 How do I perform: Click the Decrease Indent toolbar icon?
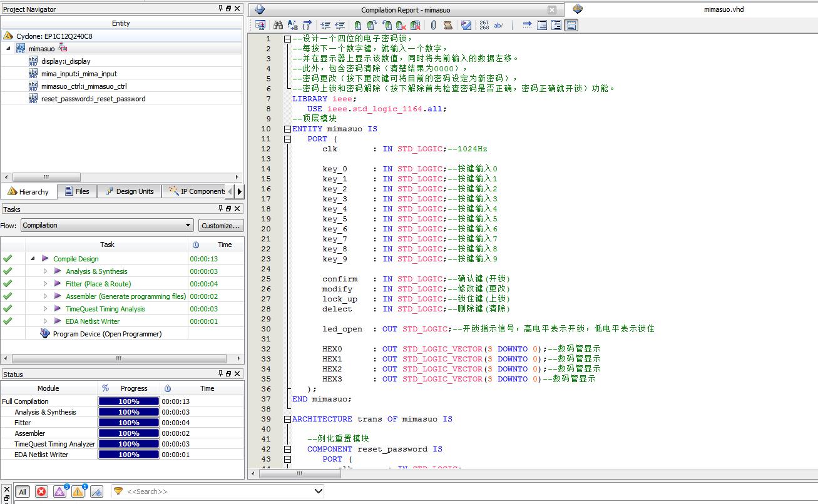(340, 25)
